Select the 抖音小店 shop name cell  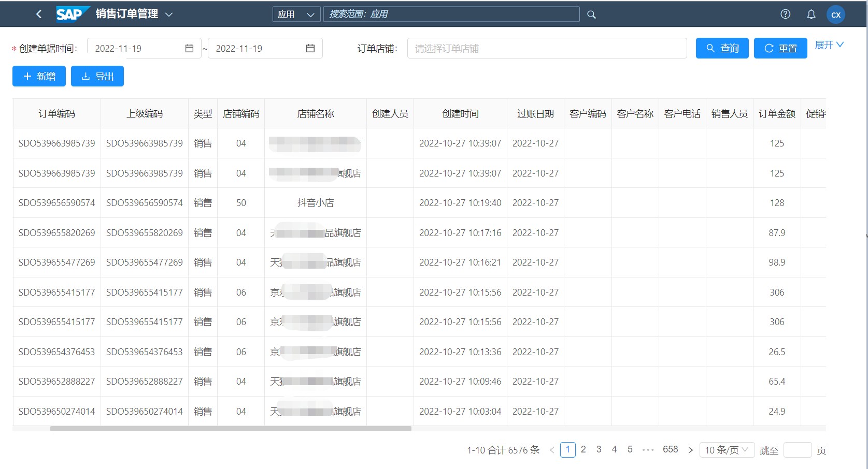(x=316, y=203)
